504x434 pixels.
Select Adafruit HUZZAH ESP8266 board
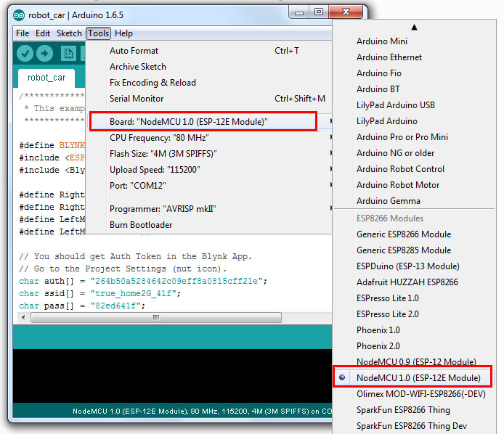coord(414,282)
